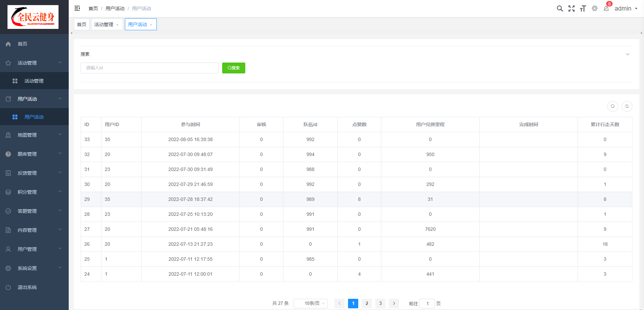
Task: Toggle search panel using round magnifier button
Action: point(613,106)
